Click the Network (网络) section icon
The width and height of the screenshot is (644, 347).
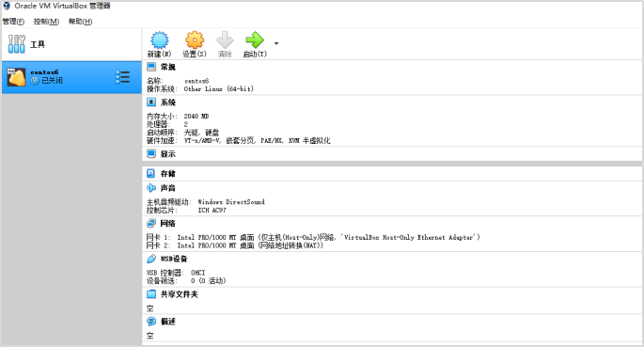tap(151, 223)
